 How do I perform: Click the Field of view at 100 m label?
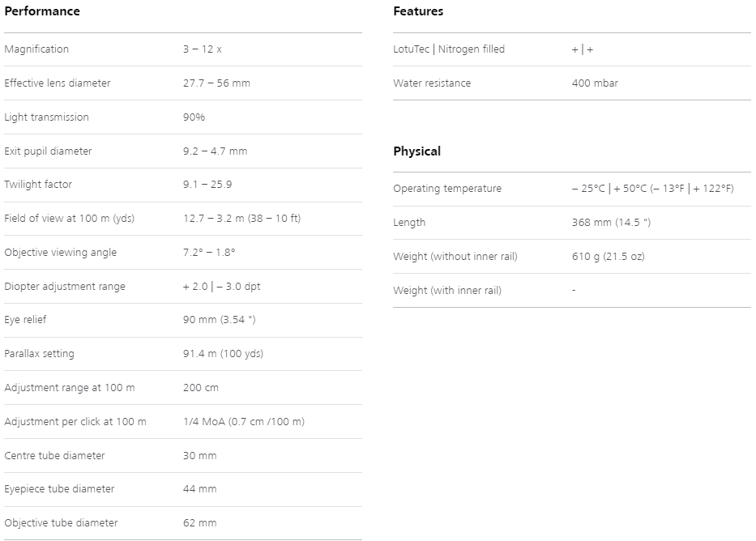tap(70, 218)
